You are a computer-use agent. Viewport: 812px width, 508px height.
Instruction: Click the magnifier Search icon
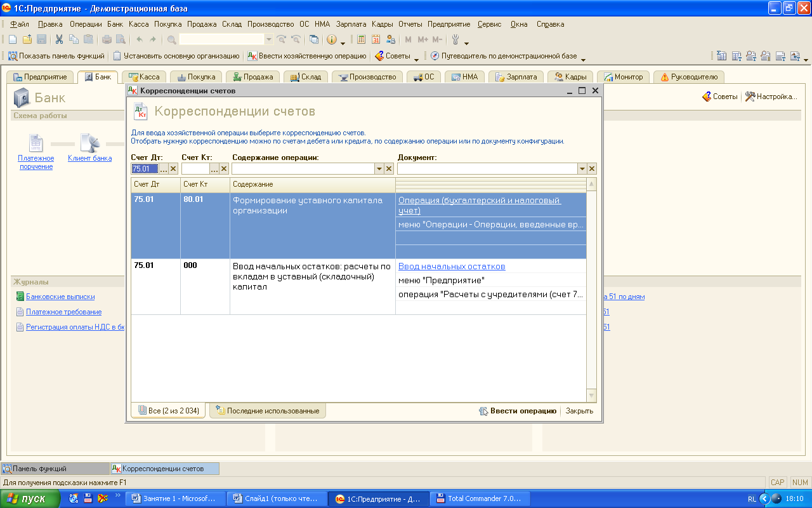coord(171,39)
